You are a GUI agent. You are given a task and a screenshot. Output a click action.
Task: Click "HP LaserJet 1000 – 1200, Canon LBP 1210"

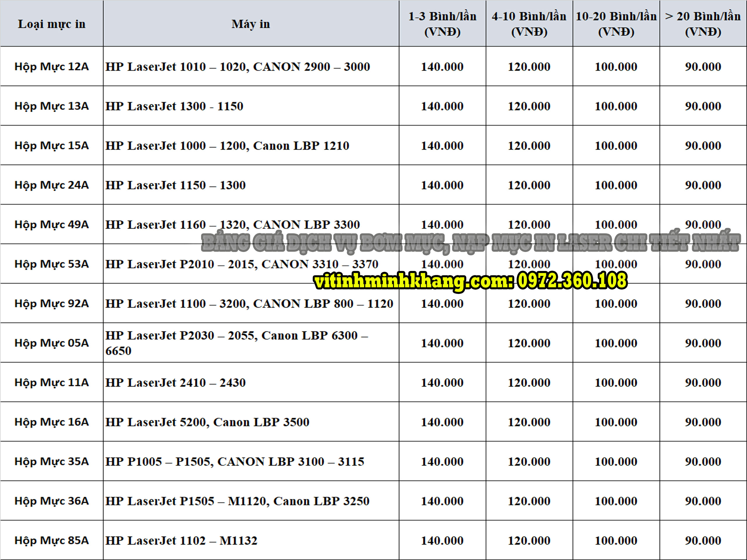227,146
